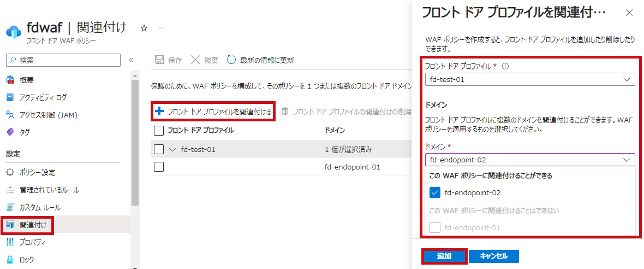Open カスタム ルール in the sidebar
The height and width of the screenshot is (269, 644).
tap(40, 207)
